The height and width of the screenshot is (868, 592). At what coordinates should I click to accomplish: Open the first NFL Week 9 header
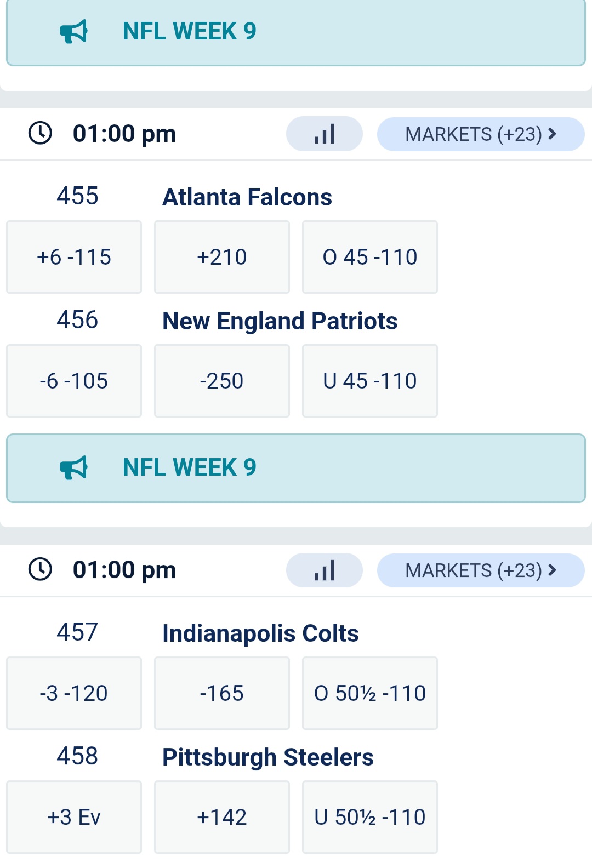(296, 33)
